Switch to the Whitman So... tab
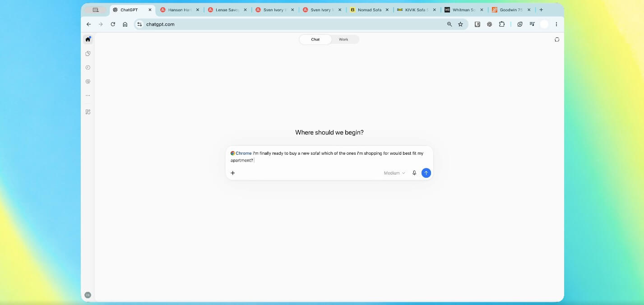This screenshot has height=305, width=644. click(463, 9)
